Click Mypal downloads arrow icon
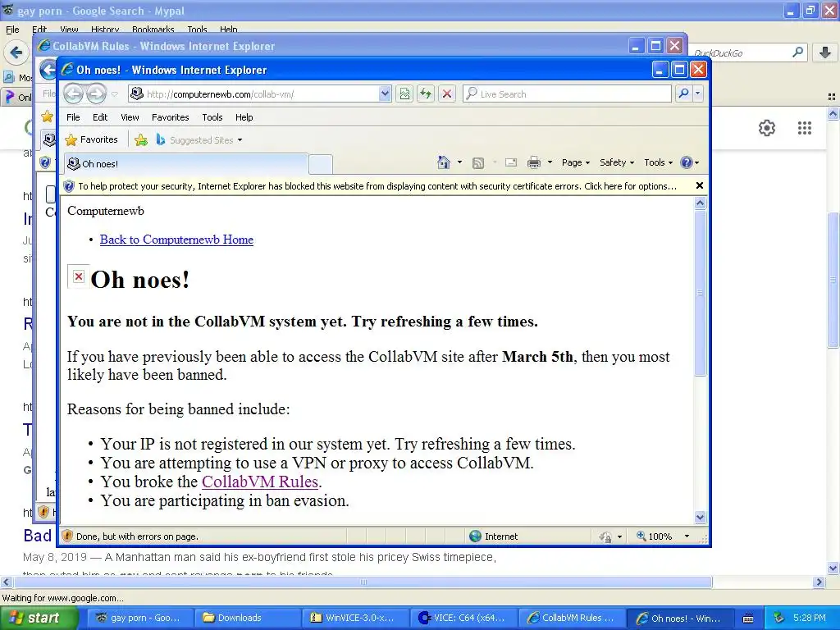840x630 pixels. tap(825, 52)
